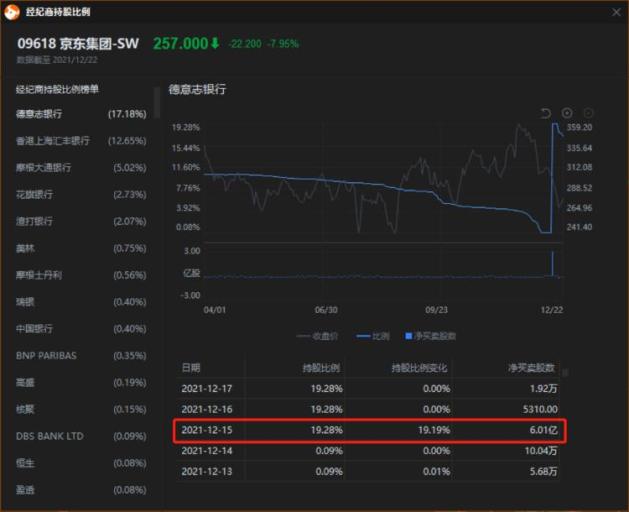The width and height of the screenshot is (629, 512).
Task: Select the broker row showing (0.15%)
Action: [x=81, y=410]
